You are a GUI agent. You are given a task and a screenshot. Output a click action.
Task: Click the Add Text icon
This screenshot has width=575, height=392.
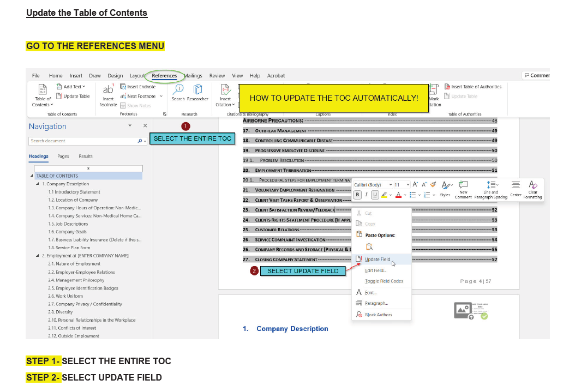(59, 87)
